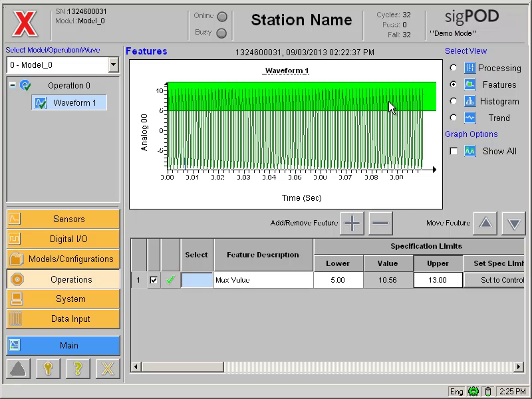The image size is (532, 399).
Task: Click the Upper column header
Action: (438, 263)
